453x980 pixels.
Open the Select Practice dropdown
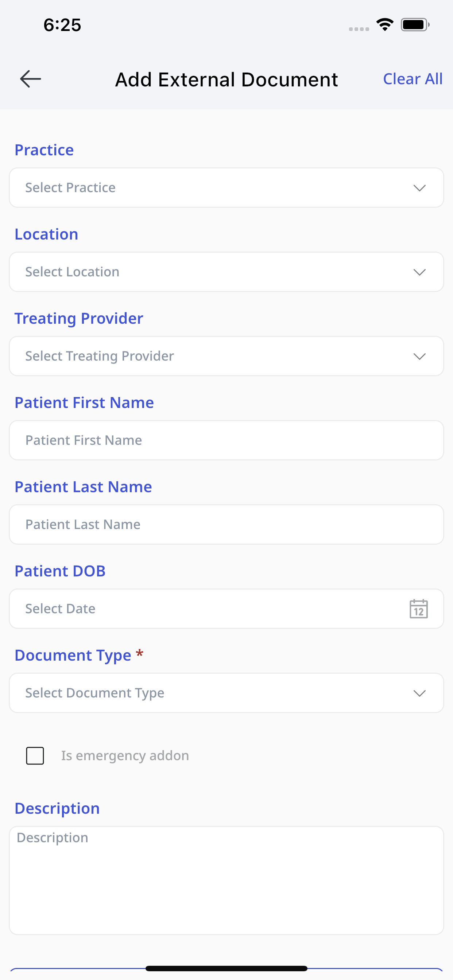pyautogui.click(x=213, y=188)
